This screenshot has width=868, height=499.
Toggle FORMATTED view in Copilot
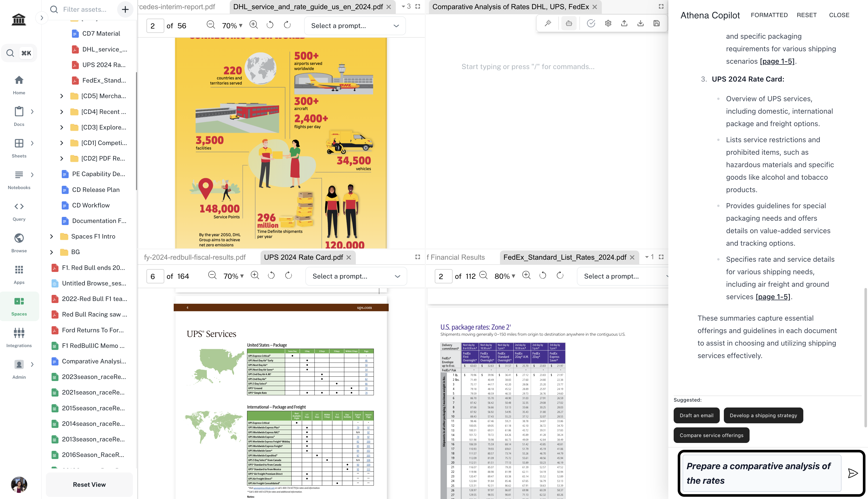pos(769,15)
